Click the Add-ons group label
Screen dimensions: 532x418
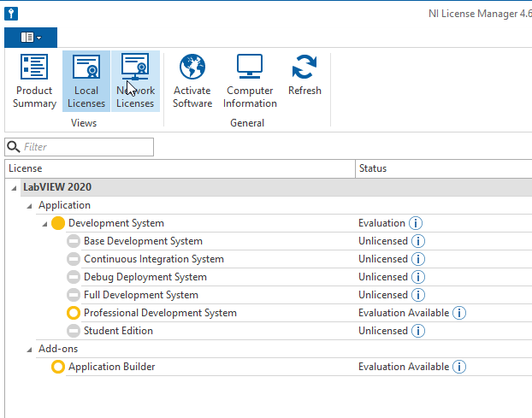coord(58,349)
